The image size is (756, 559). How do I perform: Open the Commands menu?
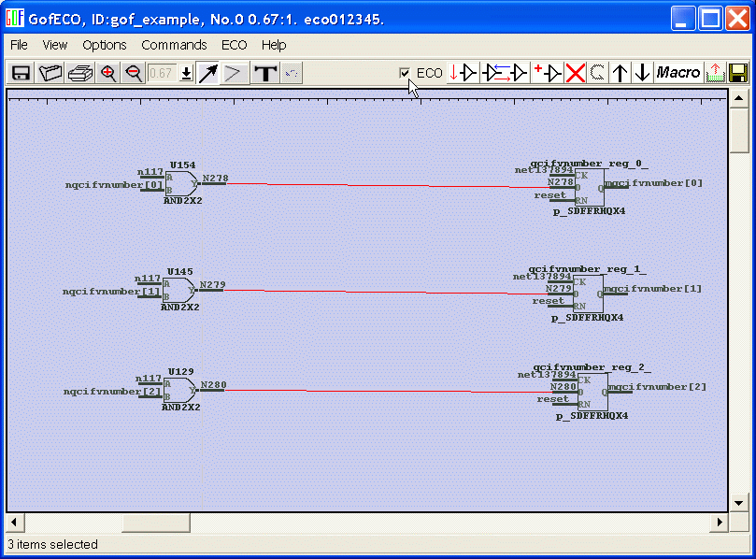(174, 45)
